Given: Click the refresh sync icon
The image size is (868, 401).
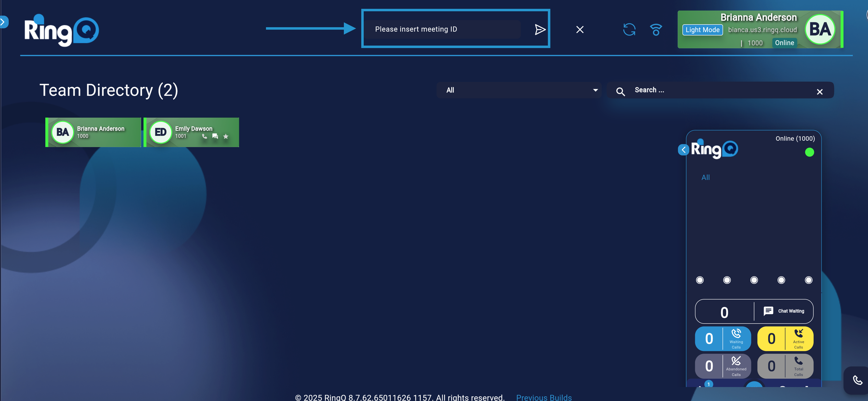Looking at the screenshot, I should click(629, 30).
